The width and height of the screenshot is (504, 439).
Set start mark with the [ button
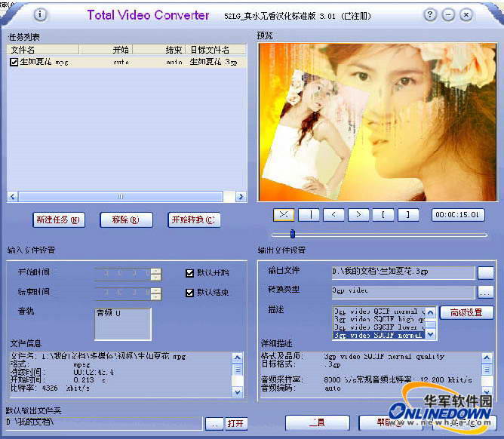383,215
